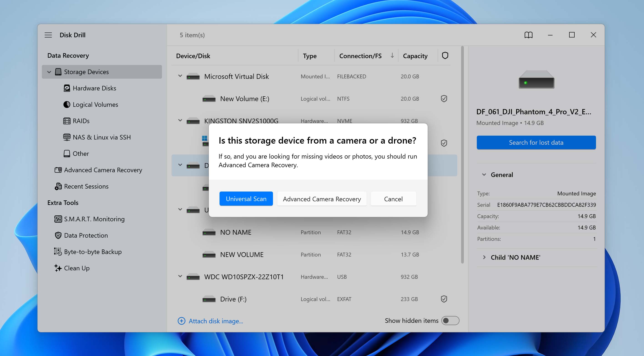Click the Data Protection shield icon

click(x=58, y=235)
